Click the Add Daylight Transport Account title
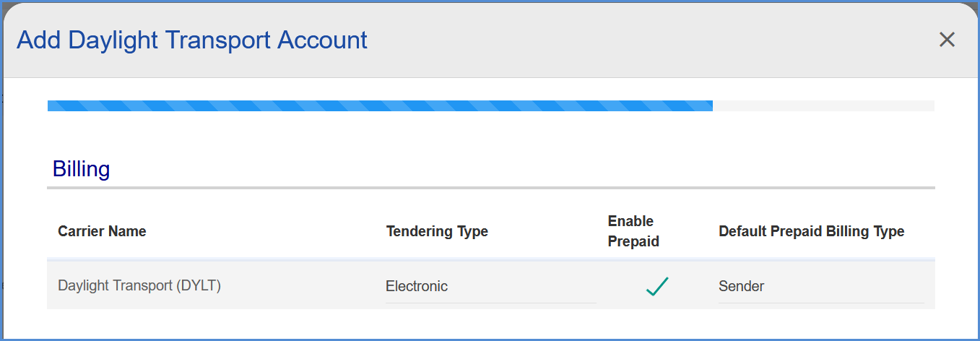The width and height of the screenshot is (980, 341). [x=192, y=40]
